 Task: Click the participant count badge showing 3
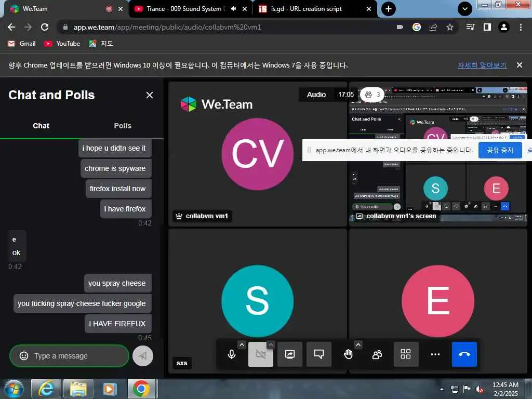coord(372,95)
